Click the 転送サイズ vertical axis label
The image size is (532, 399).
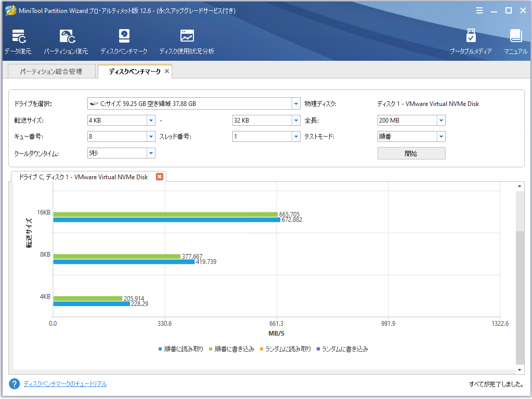coord(29,233)
